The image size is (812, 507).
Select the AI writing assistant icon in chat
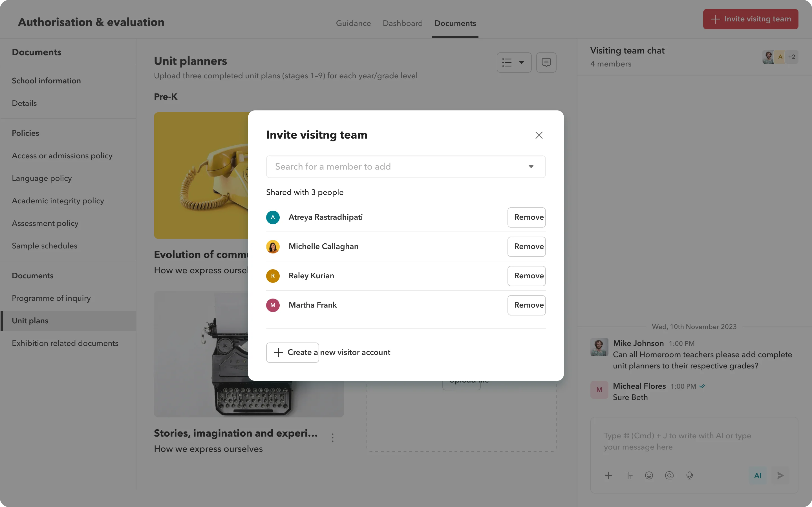pyautogui.click(x=758, y=475)
